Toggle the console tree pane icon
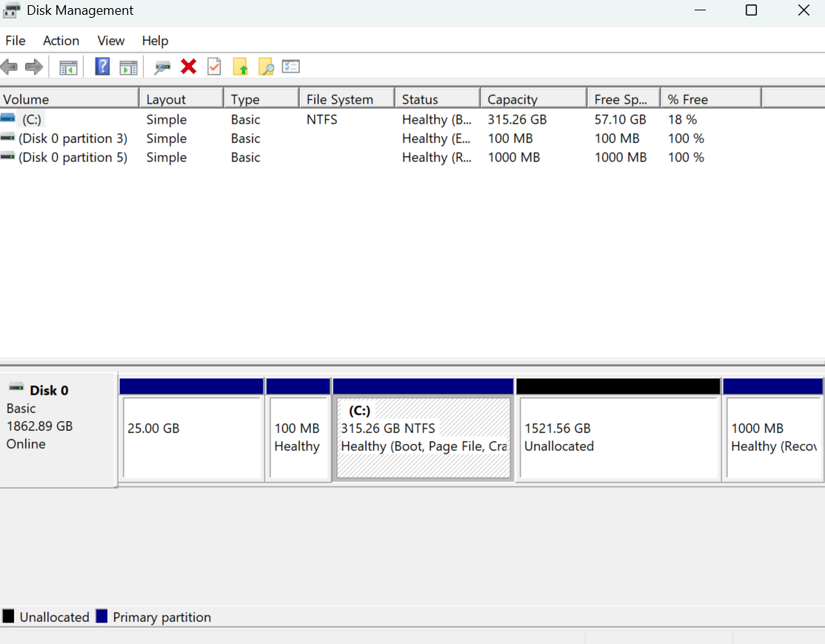 click(69, 67)
